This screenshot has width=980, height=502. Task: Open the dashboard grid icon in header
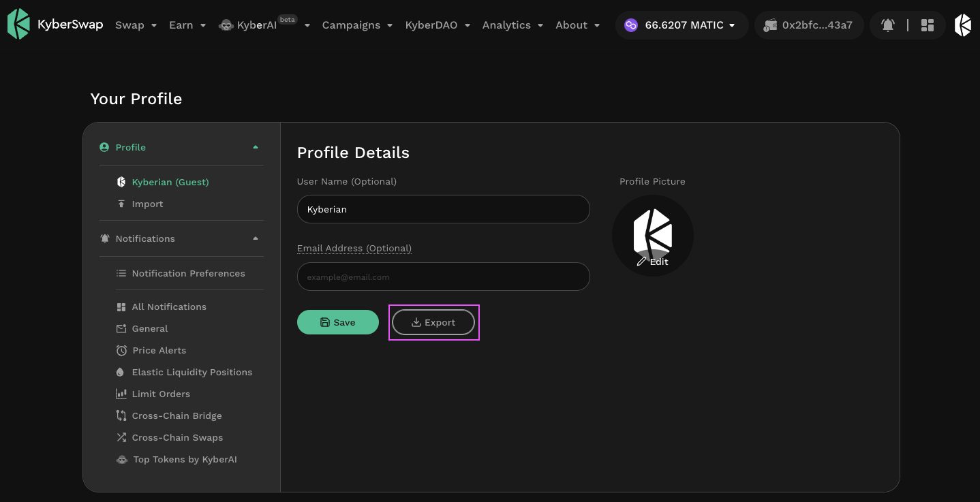[x=927, y=25]
